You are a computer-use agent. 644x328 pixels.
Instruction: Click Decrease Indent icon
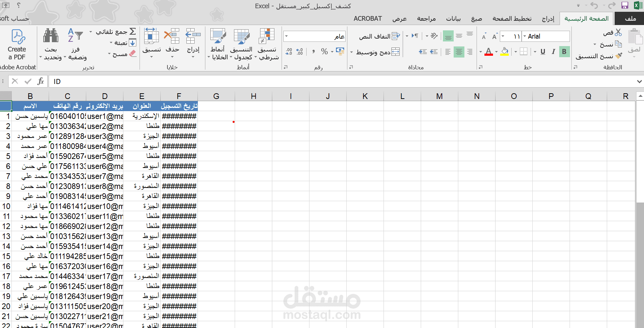(434, 52)
